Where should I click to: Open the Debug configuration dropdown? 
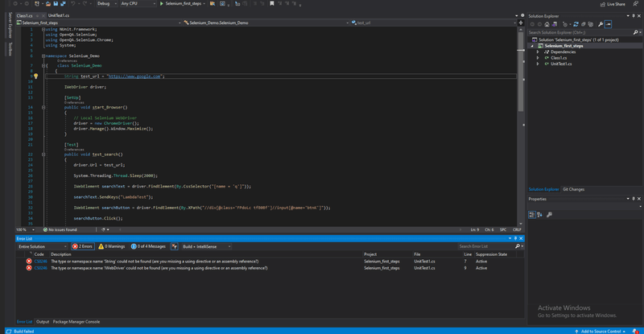pyautogui.click(x=106, y=4)
